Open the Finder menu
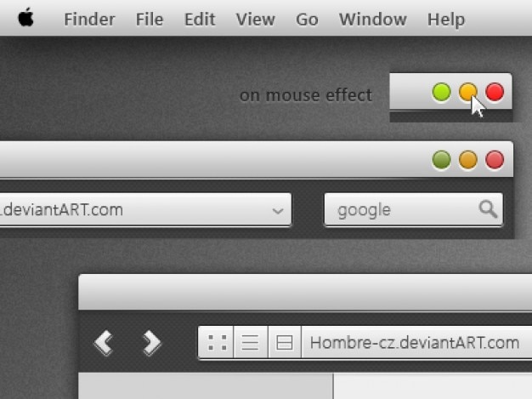This screenshot has height=399, width=532. click(89, 19)
